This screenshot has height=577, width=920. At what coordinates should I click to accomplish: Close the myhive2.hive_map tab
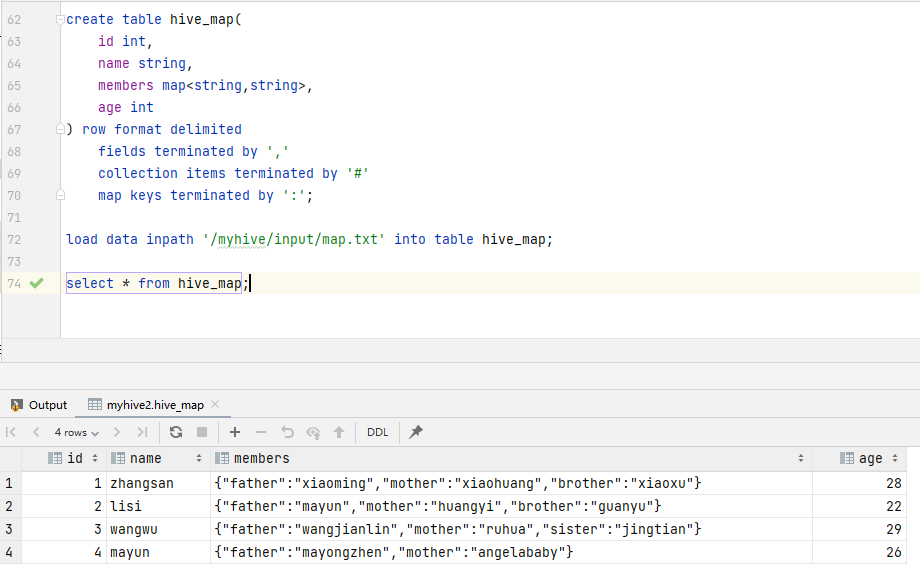click(x=215, y=404)
